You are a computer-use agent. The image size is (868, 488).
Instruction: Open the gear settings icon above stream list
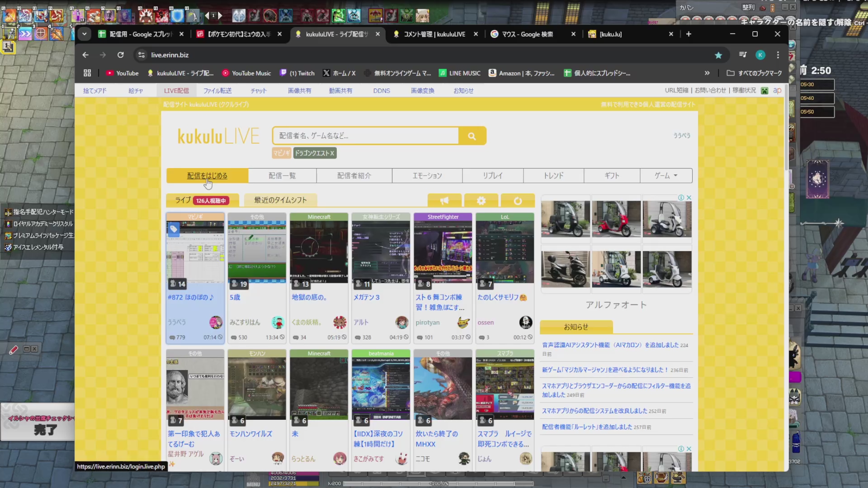pyautogui.click(x=481, y=201)
